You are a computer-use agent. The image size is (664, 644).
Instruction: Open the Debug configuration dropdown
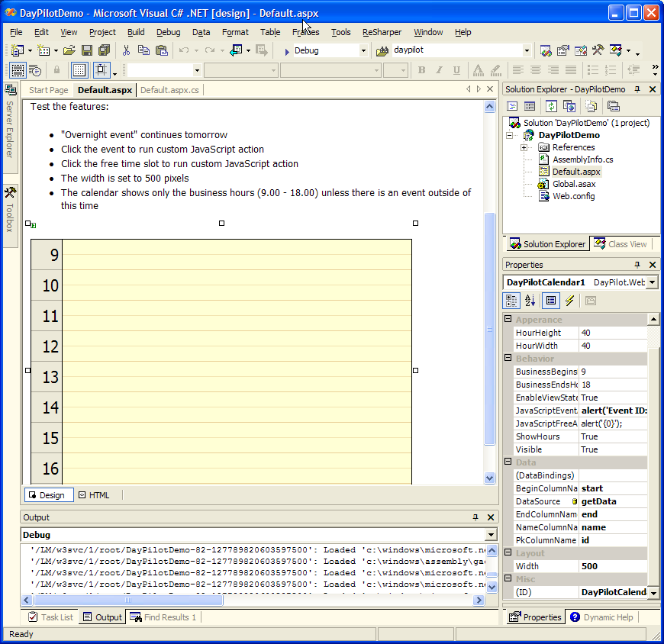pyautogui.click(x=363, y=51)
